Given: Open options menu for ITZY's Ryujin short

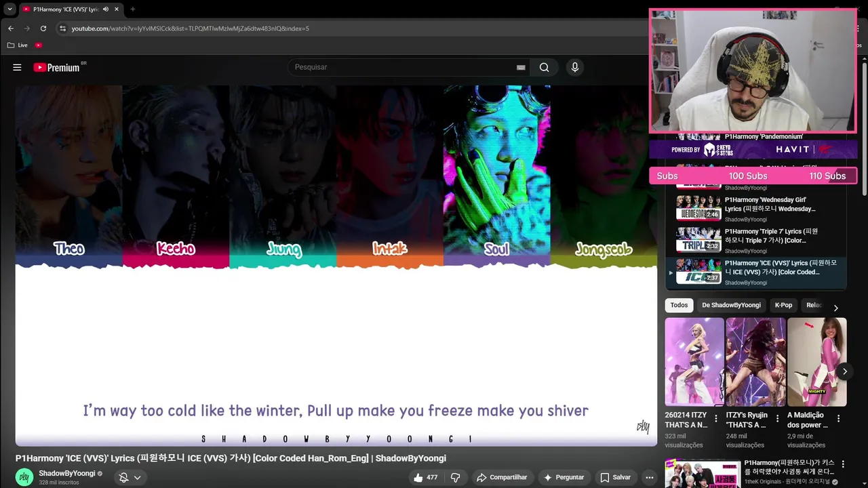Looking at the screenshot, I should click(x=777, y=419).
